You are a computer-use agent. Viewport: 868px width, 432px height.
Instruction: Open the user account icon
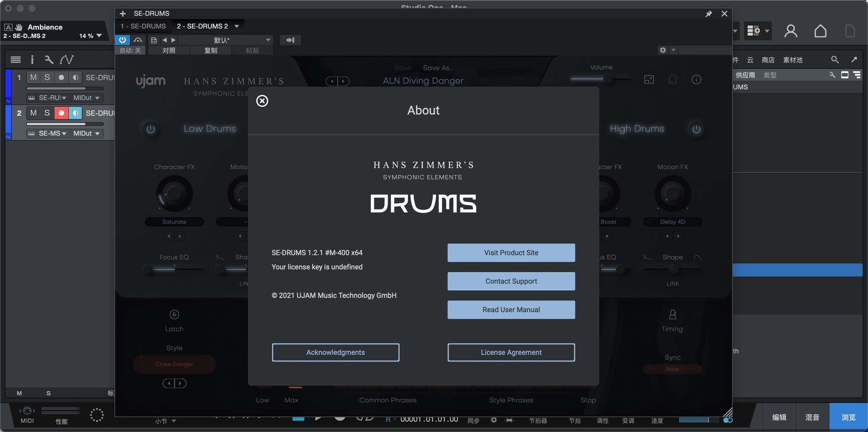point(791,31)
